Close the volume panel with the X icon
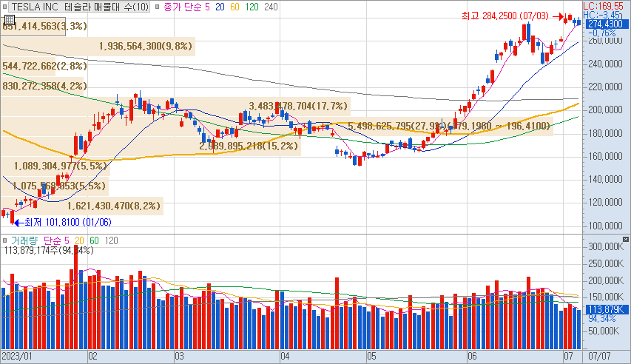631x364 pixels. [625, 240]
